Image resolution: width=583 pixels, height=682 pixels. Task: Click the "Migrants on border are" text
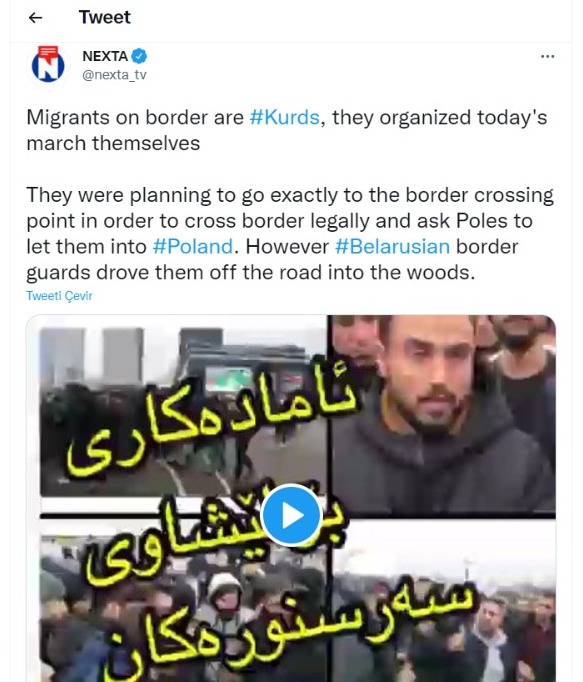(x=135, y=117)
